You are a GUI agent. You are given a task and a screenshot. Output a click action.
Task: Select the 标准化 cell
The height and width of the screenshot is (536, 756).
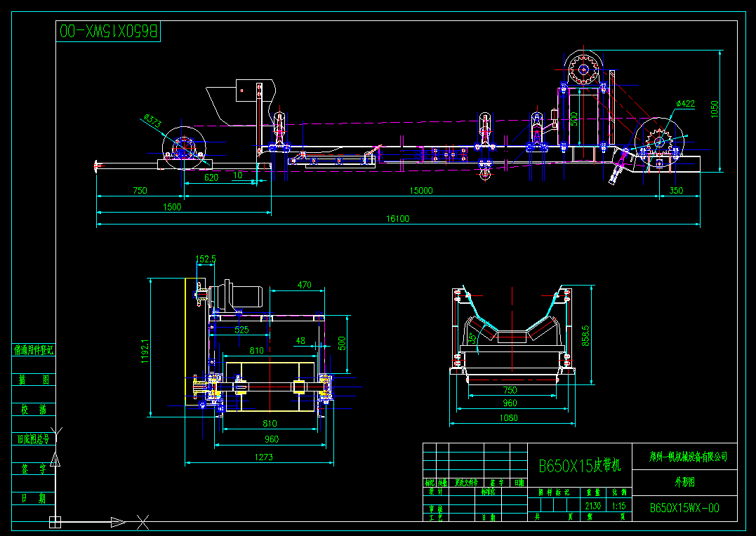[487, 492]
